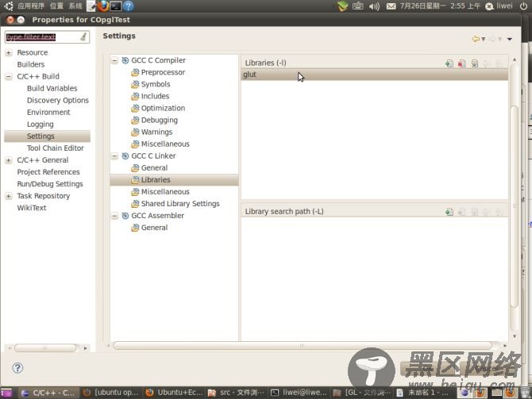The width and height of the screenshot is (532, 399).
Task: Select Environment page
Action: [48, 112]
